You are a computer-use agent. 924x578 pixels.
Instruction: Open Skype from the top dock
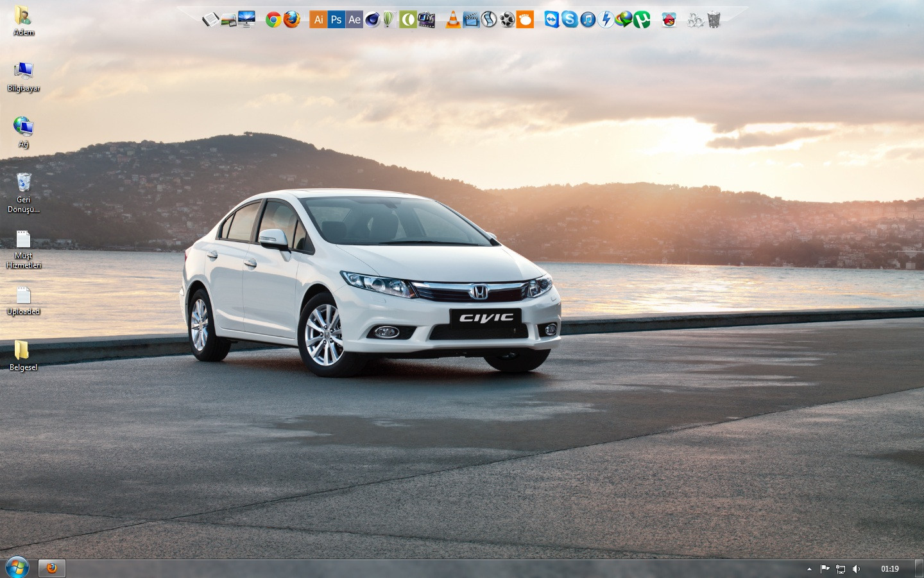[569, 19]
